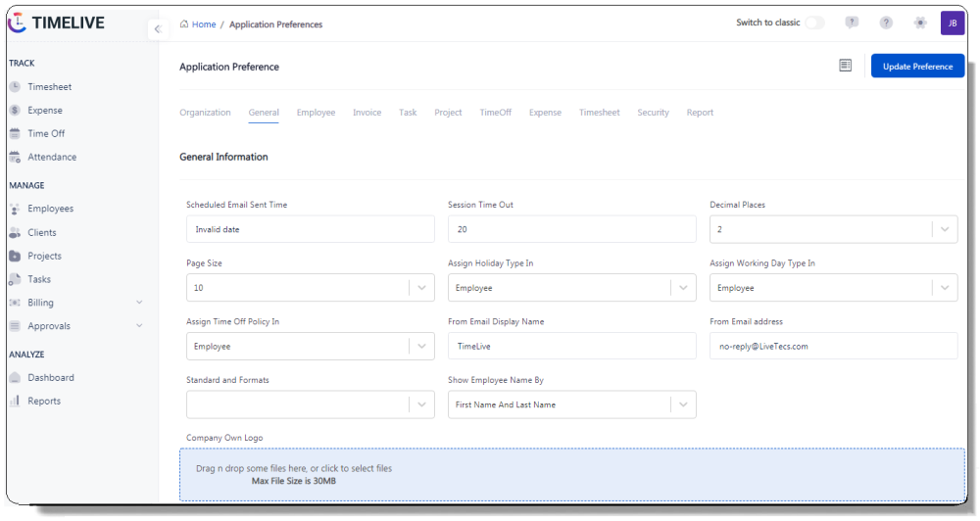Click the Employees people icon
This screenshot has height=521, width=980.
15,209
